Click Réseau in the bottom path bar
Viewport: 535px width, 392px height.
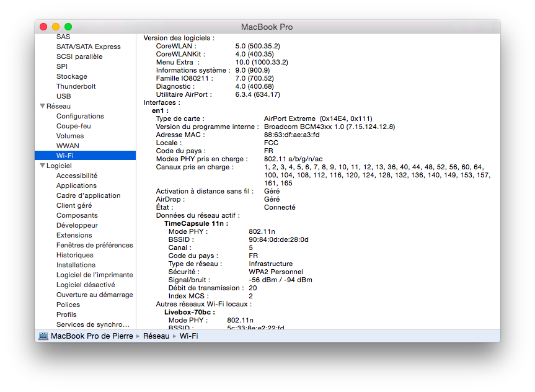point(156,336)
